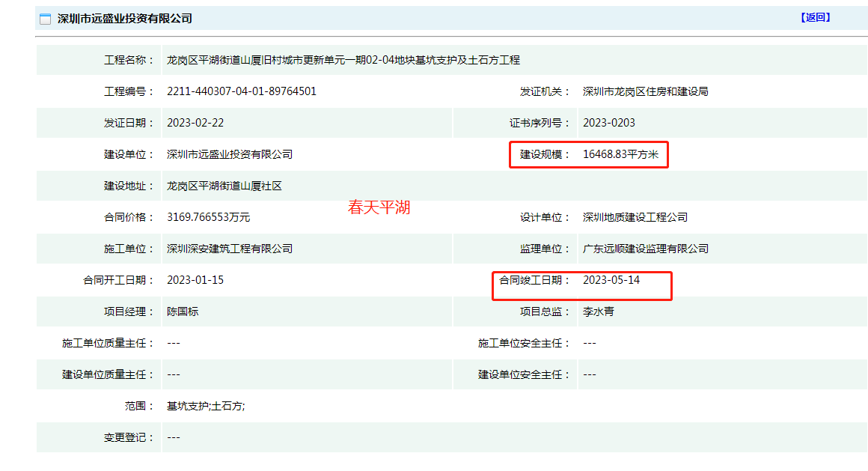Click contractor 深圳深安建筑工程有限公司
868x471 pixels.
[230, 249]
